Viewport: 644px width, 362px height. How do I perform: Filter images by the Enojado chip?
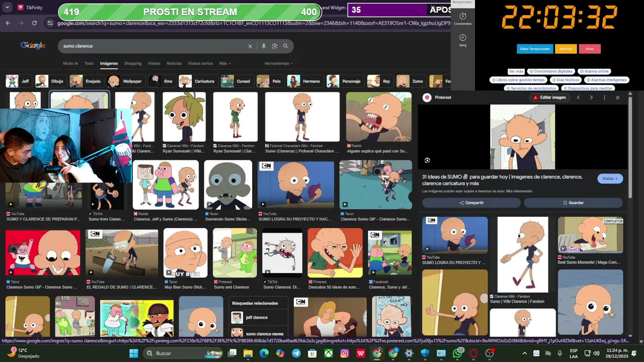point(86,81)
